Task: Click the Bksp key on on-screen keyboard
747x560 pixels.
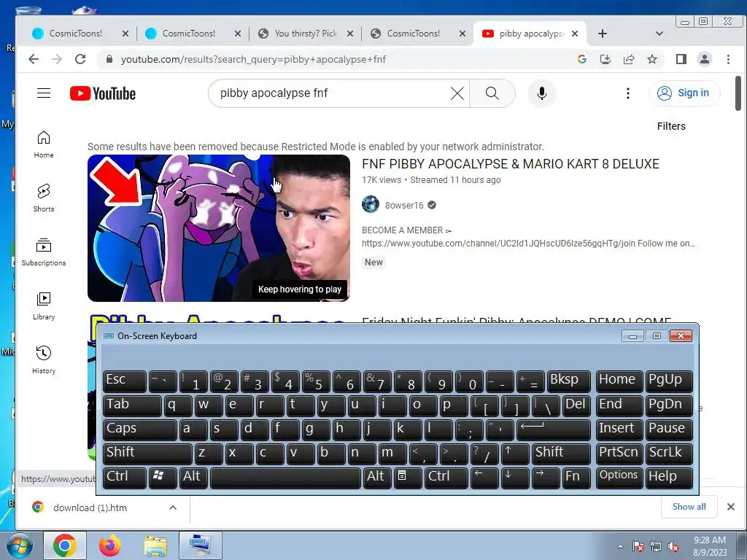Action: tap(569, 381)
